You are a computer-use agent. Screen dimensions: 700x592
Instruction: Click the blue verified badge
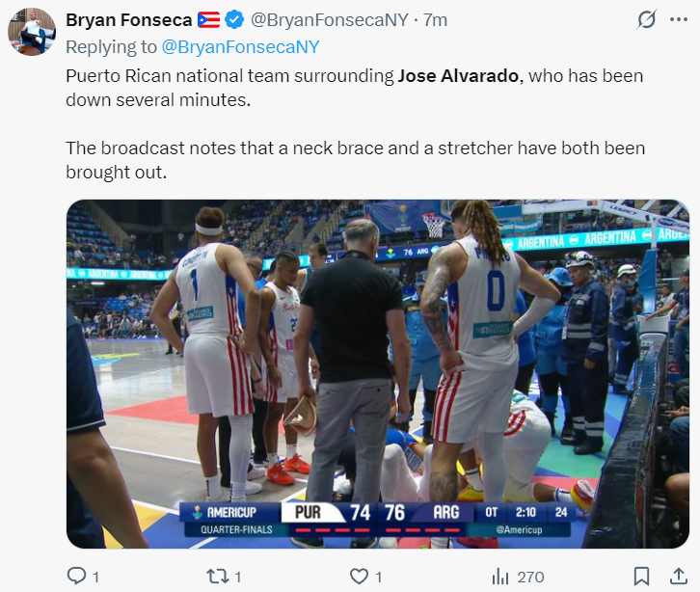(234, 19)
